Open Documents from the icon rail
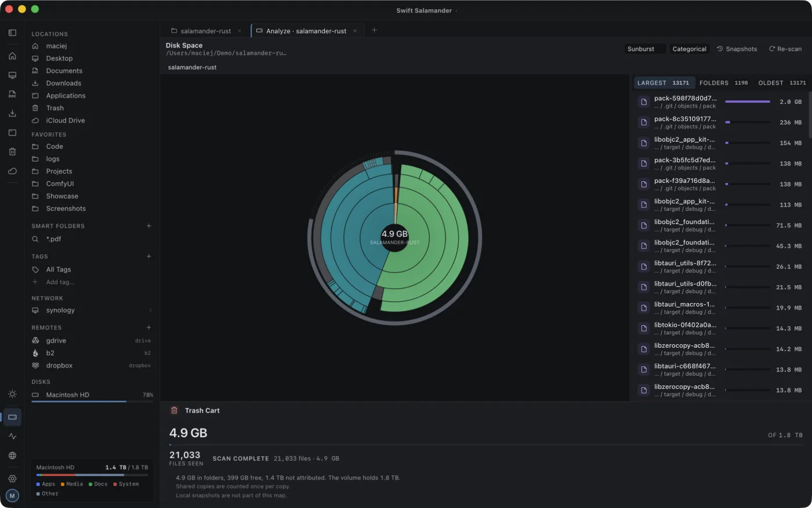 pyautogui.click(x=12, y=94)
